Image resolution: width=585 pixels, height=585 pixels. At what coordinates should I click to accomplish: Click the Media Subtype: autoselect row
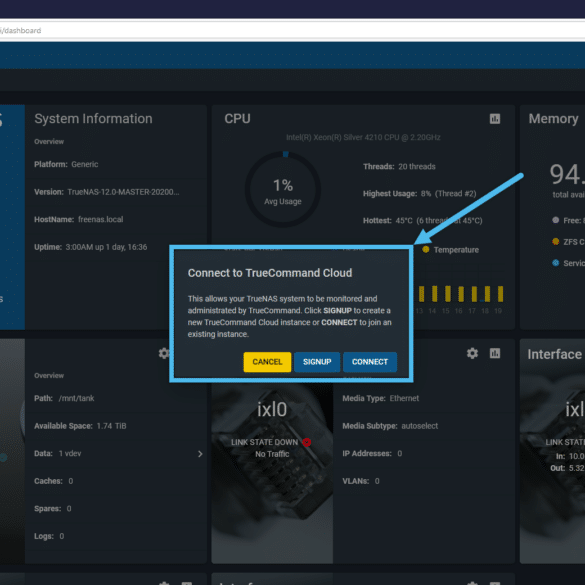424,426
